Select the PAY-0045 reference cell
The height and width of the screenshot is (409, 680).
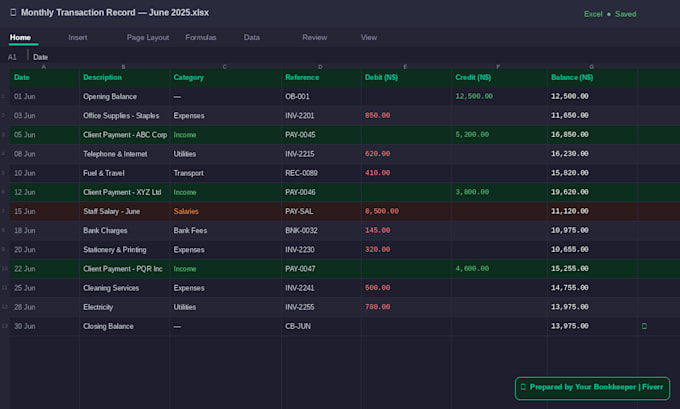pyautogui.click(x=321, y=134)
